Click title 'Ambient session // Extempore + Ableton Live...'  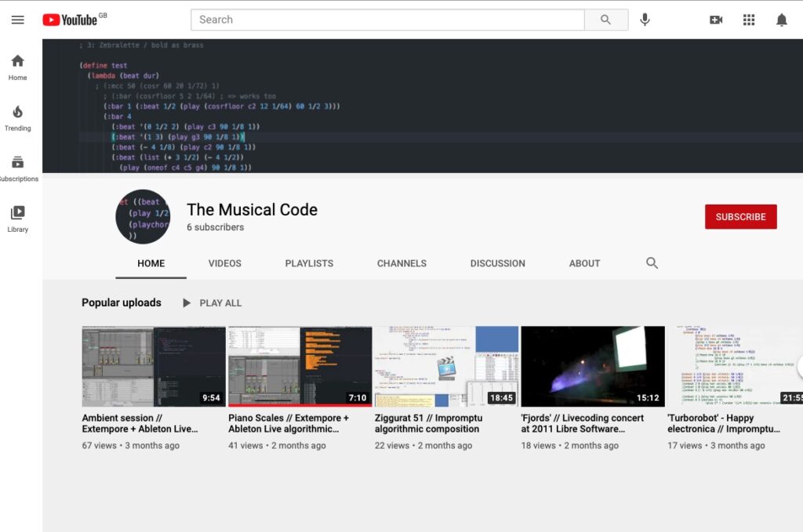click(140, 424)
